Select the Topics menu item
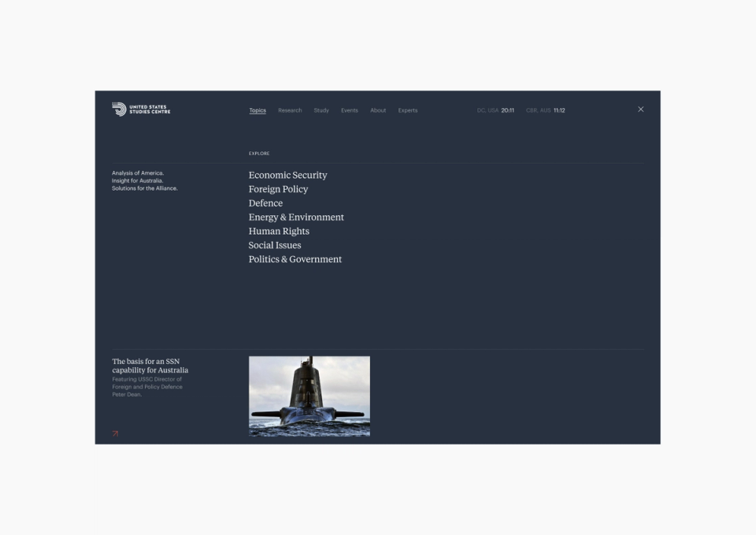 (x=258, y=110)
